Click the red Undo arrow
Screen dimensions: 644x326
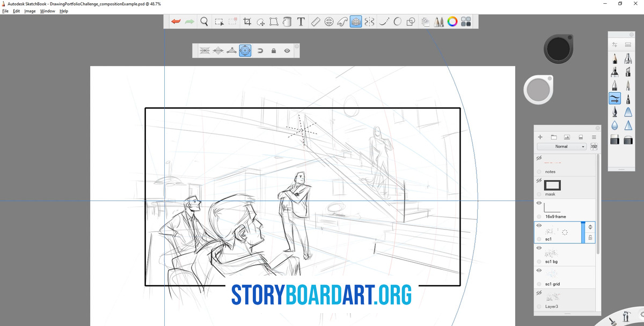point(176,21)
